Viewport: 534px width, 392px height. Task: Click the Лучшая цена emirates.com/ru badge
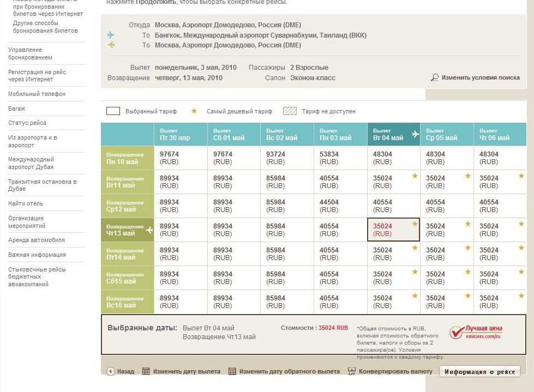[476, 333]
